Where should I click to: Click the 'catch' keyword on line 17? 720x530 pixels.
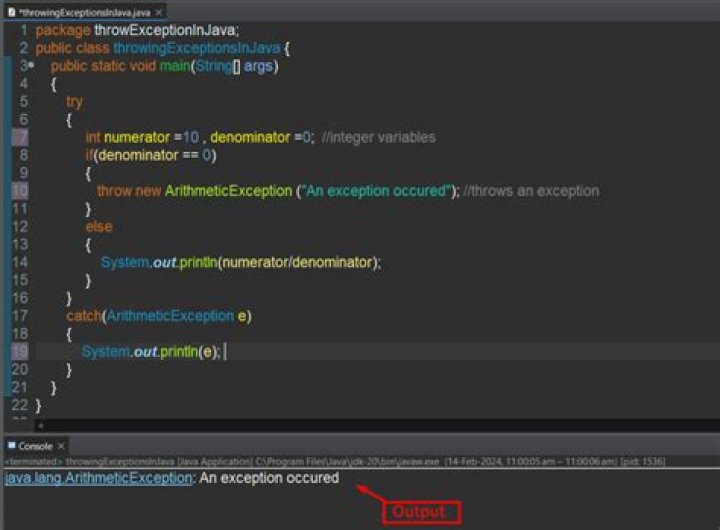(x=83, y=315)
